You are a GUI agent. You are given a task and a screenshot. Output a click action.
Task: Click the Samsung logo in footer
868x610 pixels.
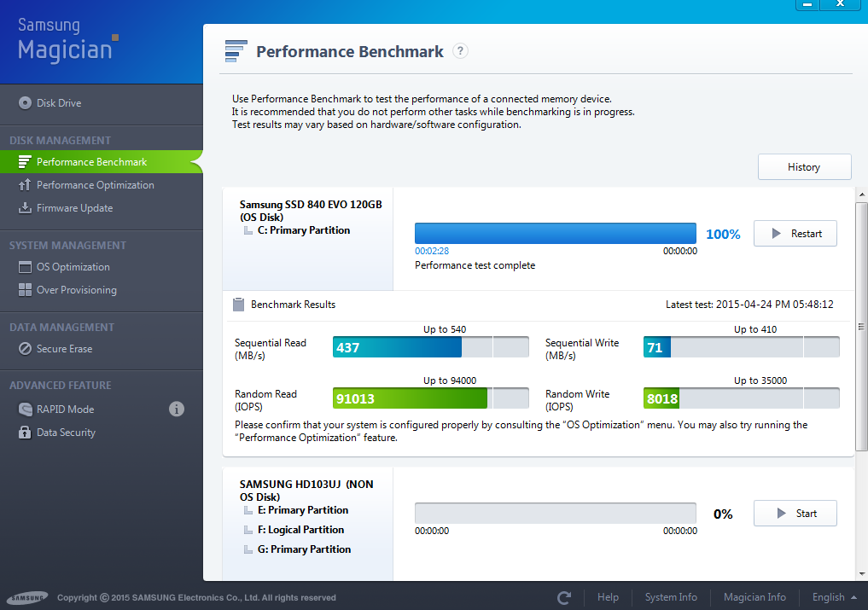[x=27, y=598]
